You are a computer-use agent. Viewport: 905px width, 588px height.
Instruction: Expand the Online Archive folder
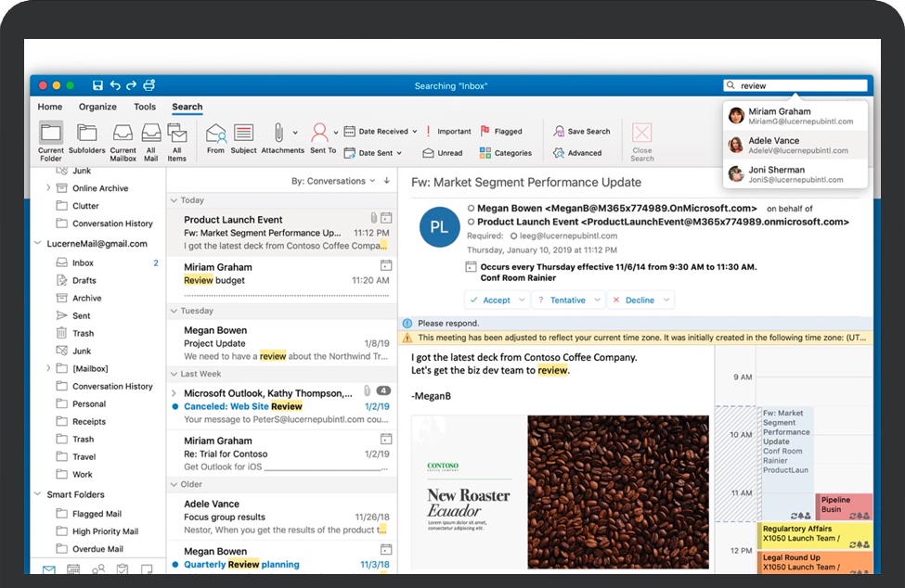[48, 188]
